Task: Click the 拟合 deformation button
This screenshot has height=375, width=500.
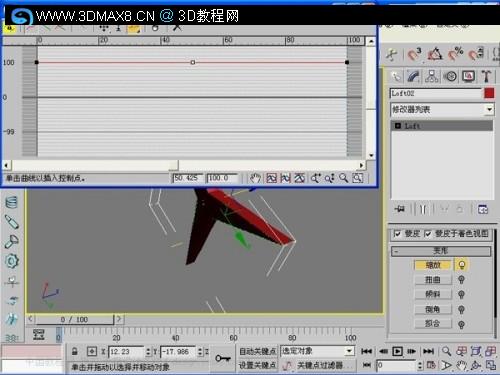Action: click(x=433, y=324)
